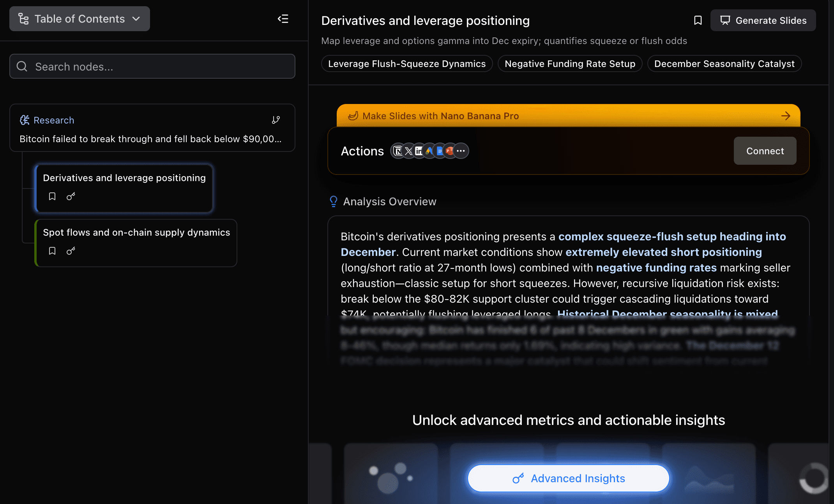Toggle the header bookmark icon

[698, 20]
